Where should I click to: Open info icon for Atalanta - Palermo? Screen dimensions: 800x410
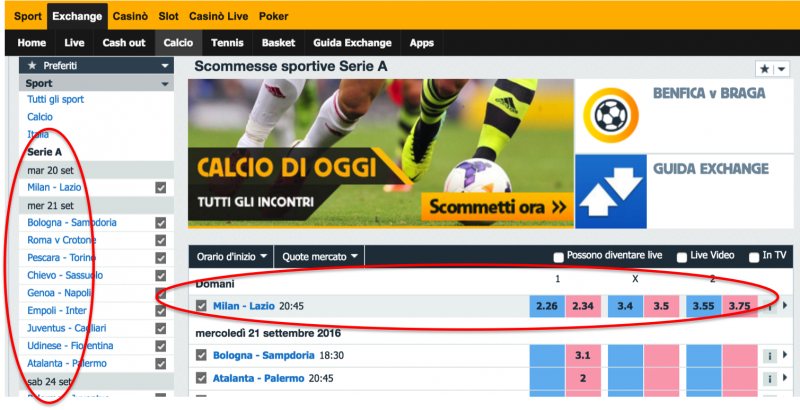click(769, 379)
